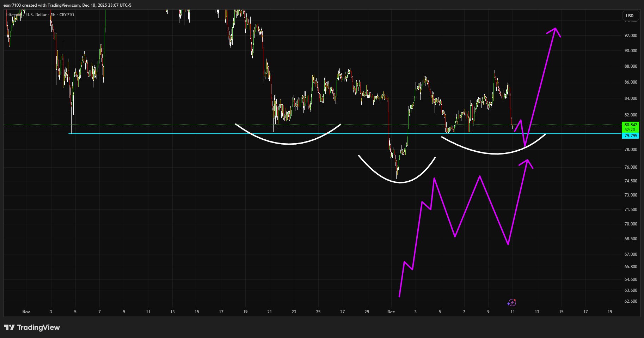Click the 'Nov' label on time axis
Image resolution: width=644 pixels, height=338 pixels.
26,312
